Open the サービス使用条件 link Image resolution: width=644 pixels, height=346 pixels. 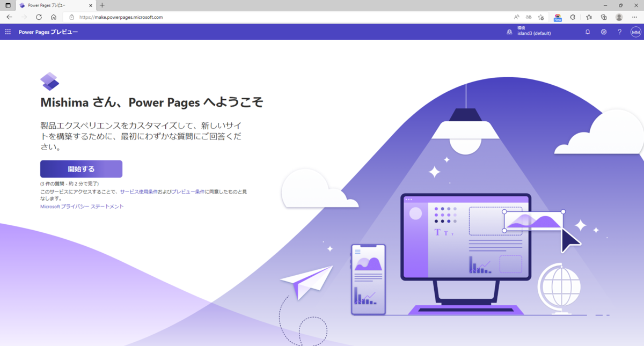(x=138, y=192)
